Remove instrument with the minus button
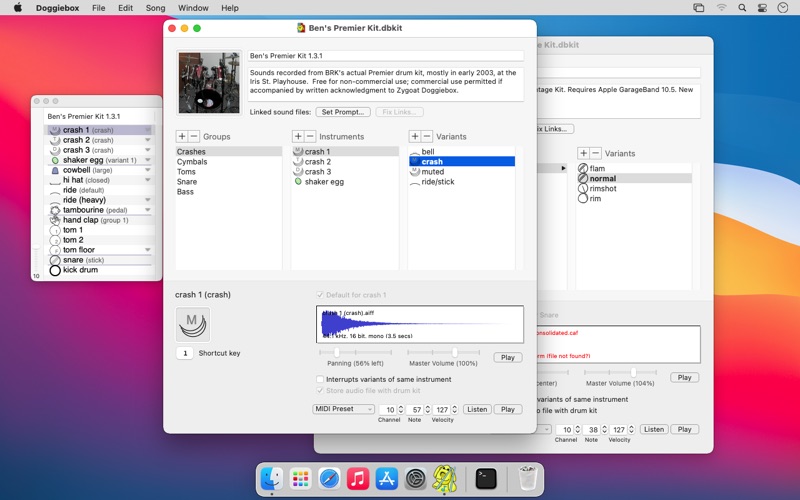This screenshot has width=800, height=500. pos(310,136)
